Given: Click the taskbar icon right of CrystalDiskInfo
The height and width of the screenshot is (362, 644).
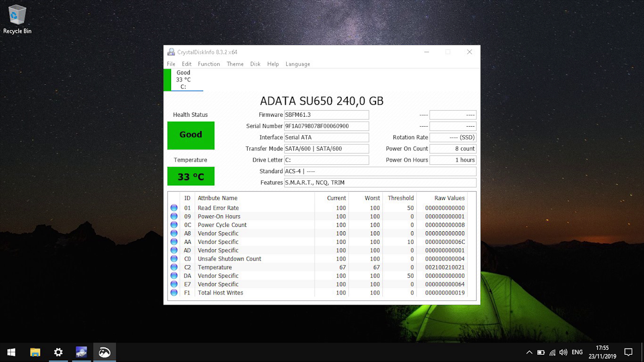Looking at the screenshot, I should pos(105,352).
